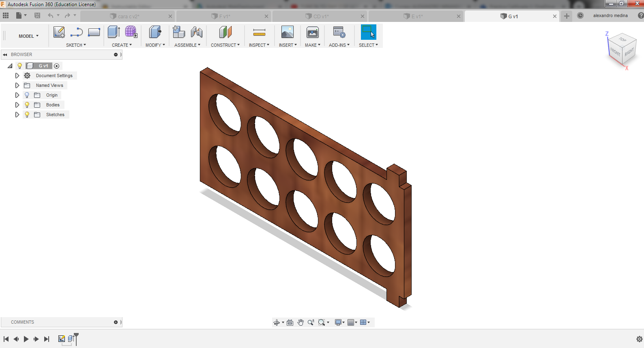Image resolution: width=644 pixels, height=348 pixels.
Task: Open the SKETCH menu dropdown
Action: point(76,45)
